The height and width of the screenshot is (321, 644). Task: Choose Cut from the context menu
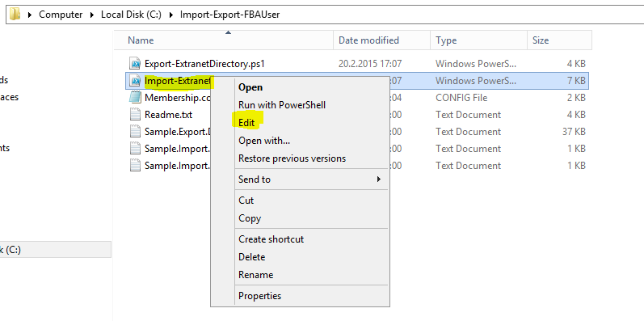tap(246, 201)
